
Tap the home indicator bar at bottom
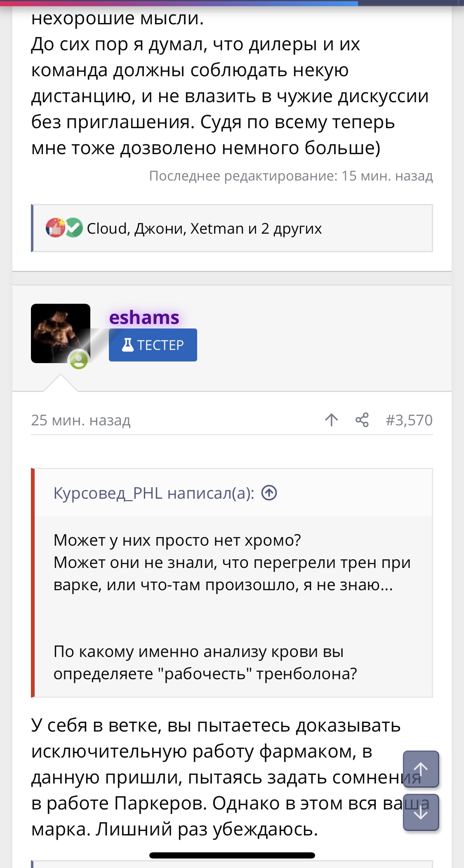232,855
